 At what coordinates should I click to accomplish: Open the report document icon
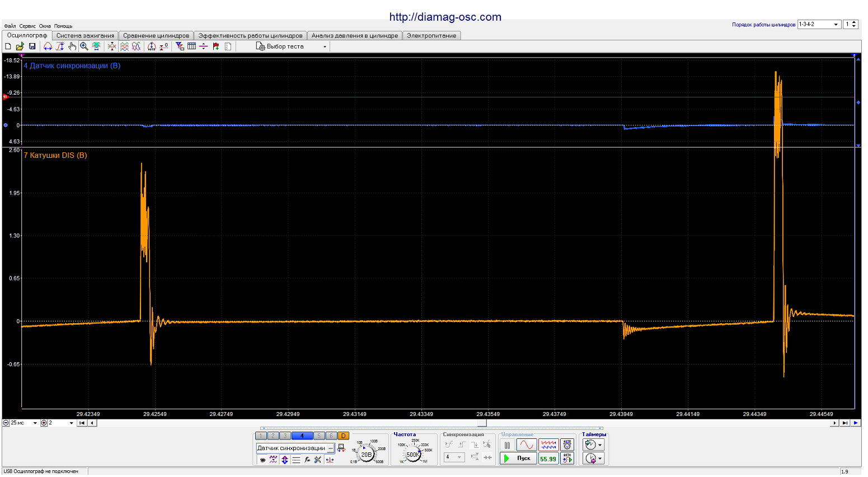tap(228, 46)
